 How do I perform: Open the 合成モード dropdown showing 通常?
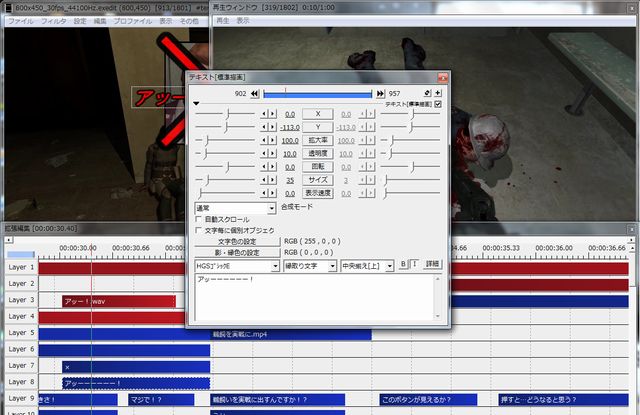pyautogui.click(x=235, y=208)
